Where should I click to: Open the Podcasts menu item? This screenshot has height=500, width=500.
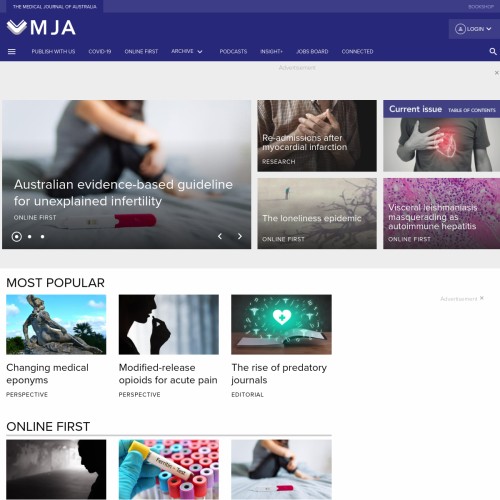coord(233,51)
